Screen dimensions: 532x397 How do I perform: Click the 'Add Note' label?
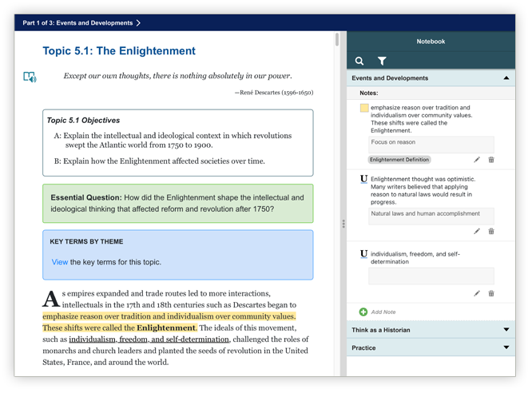pyautogui.click(x=383, y=312)
